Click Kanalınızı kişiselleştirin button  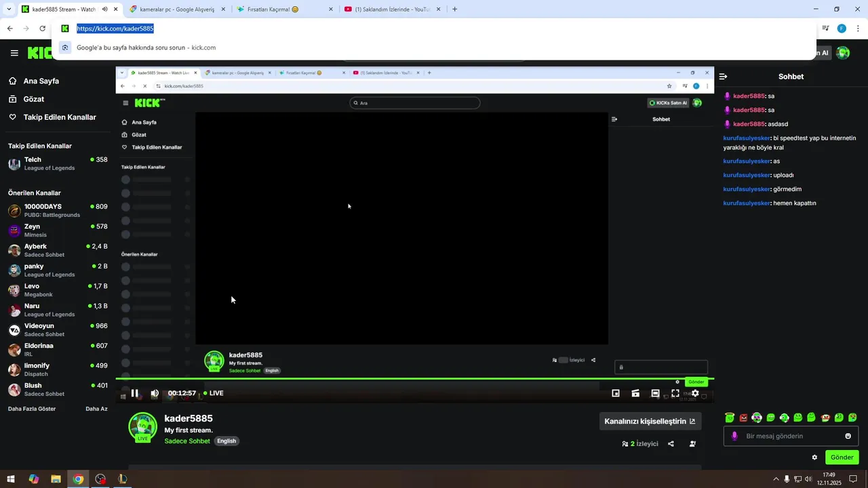coord(650,421)
